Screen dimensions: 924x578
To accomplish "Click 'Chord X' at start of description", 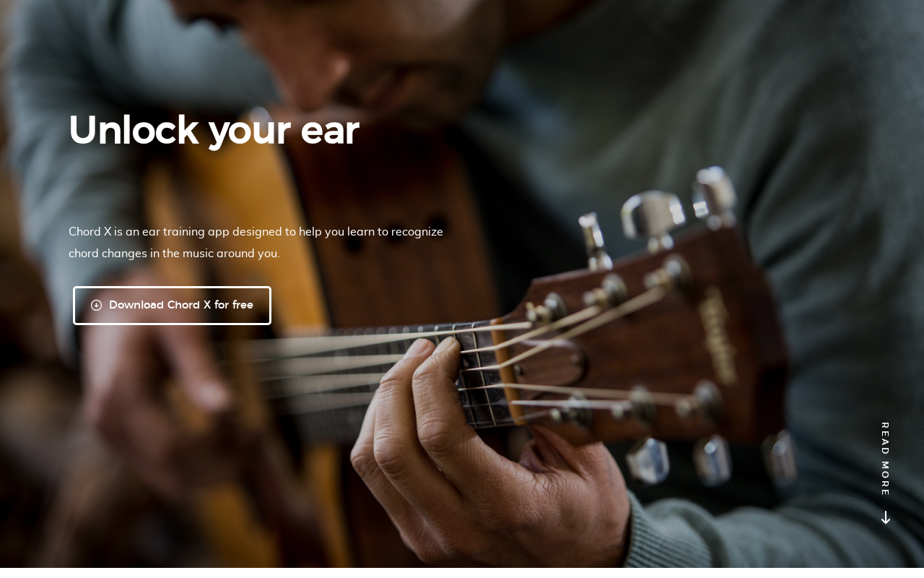I will pyautogui.click(x=90, y=232).
